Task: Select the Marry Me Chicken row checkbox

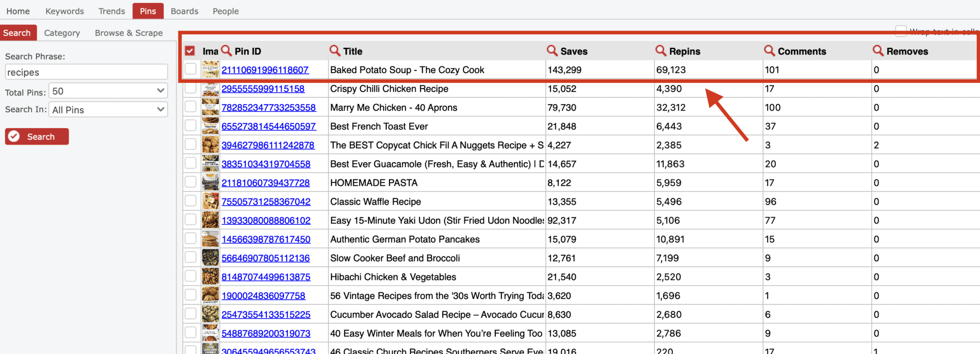Action: point(190,107)
